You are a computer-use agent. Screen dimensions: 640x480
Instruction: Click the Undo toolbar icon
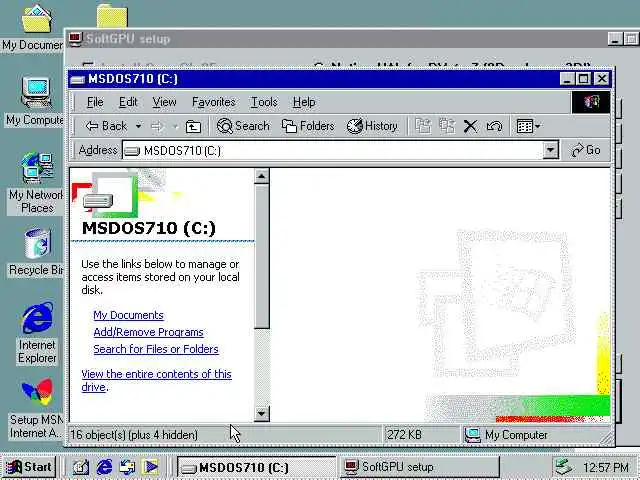pos(494,127)
